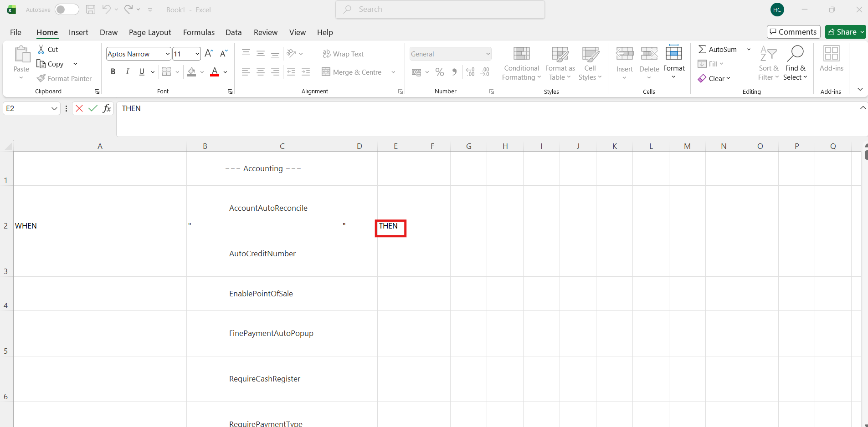Open the Page Layout ribbon tab
868x427 pixels.
pos(150,32)
